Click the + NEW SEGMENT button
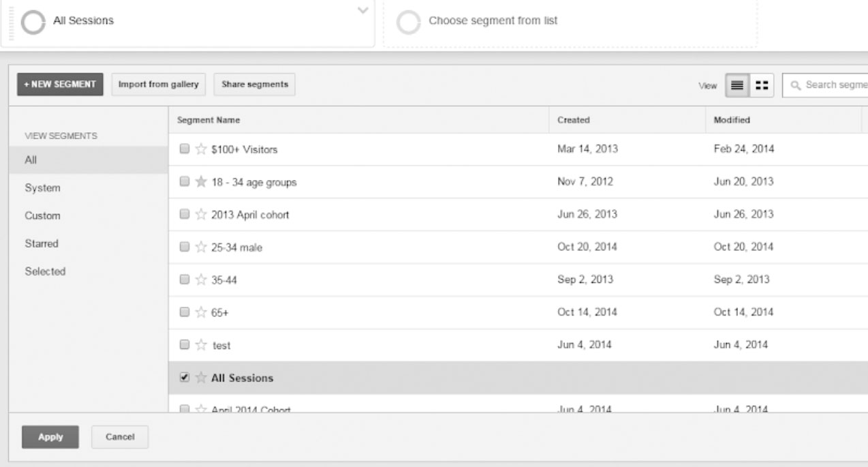This screenshot has width=868, height=467. pos(60,85)
